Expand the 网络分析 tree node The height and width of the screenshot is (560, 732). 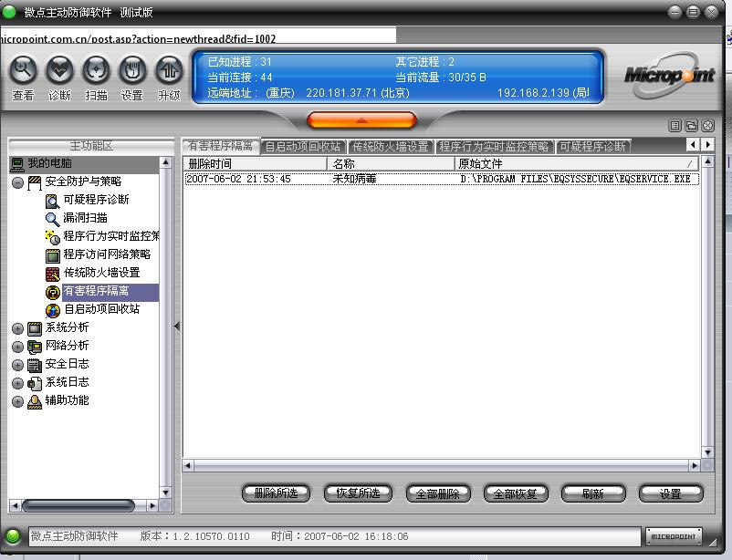click(x=17, y=347)
